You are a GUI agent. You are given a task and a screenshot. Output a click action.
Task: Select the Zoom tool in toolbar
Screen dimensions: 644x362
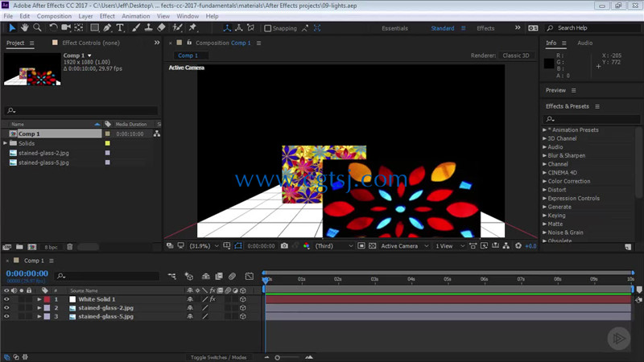coord(37,28)
